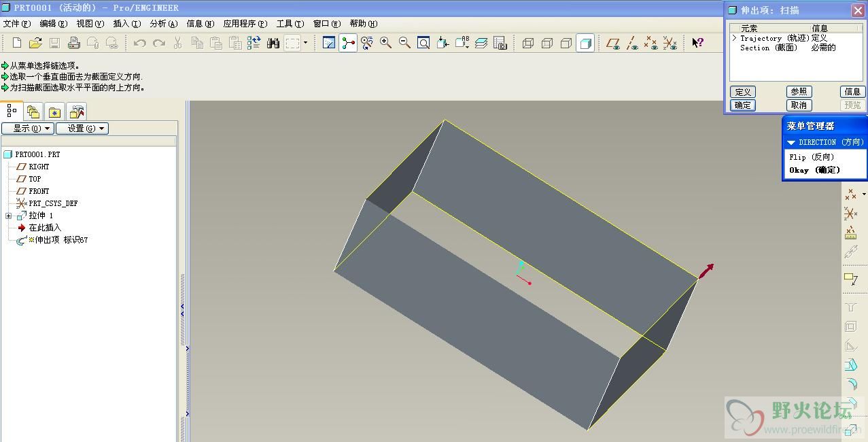Select PRT_CSYS_DEF in model tree
The height and width of the screenshot is (442, 868).
click(x=53, y=203)
